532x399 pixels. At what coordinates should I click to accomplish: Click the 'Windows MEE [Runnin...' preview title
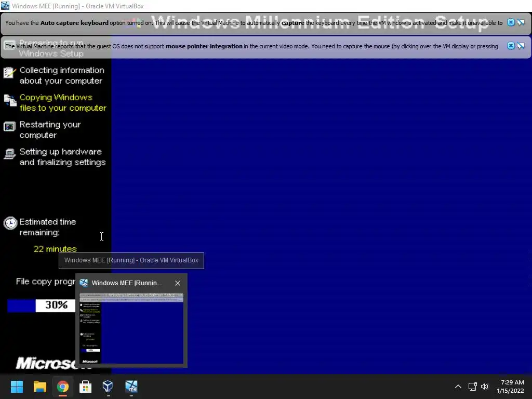(127, 283)
